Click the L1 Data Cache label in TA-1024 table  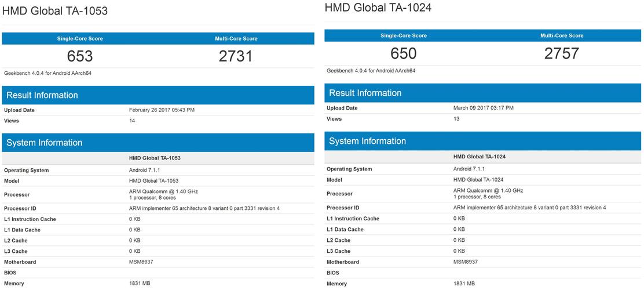pos(345,230)
